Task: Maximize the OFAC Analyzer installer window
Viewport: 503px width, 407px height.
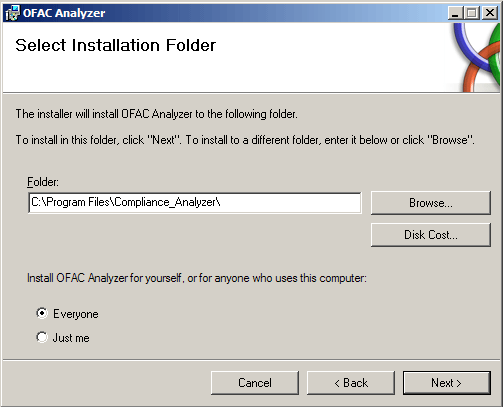Action: click(x=472, y=13)
